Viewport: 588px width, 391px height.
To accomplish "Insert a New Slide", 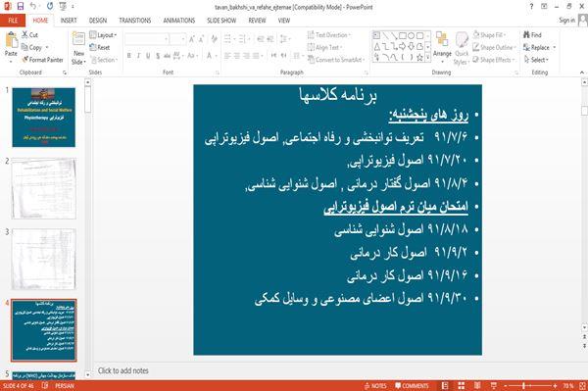I will click(x=78, y=48).
